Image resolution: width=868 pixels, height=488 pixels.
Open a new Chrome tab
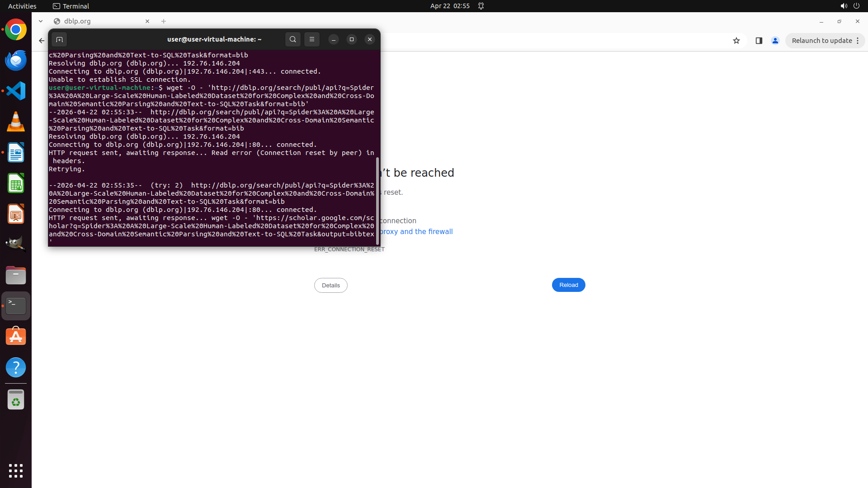click(x=164, y=21)
